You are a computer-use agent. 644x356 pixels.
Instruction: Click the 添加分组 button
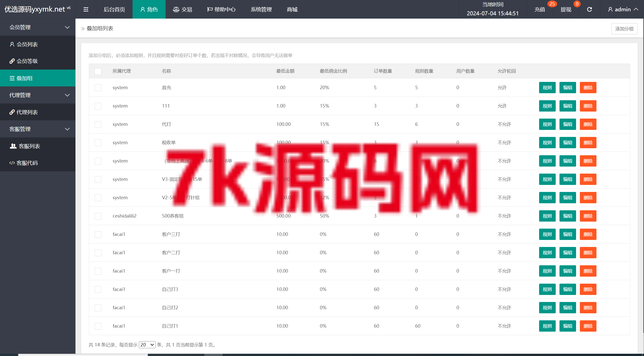click(x=624, y=29)
